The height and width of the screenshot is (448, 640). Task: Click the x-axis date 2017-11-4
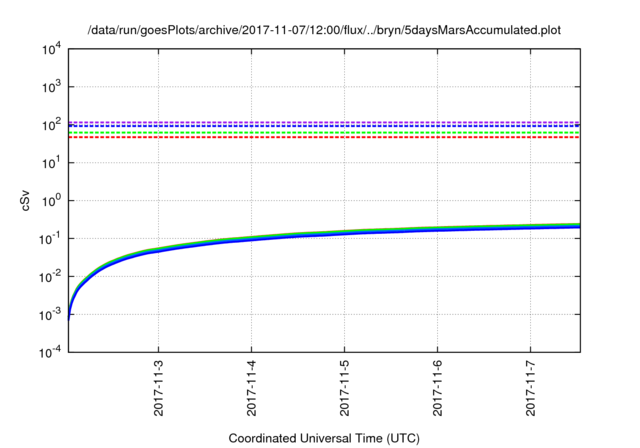251,388
